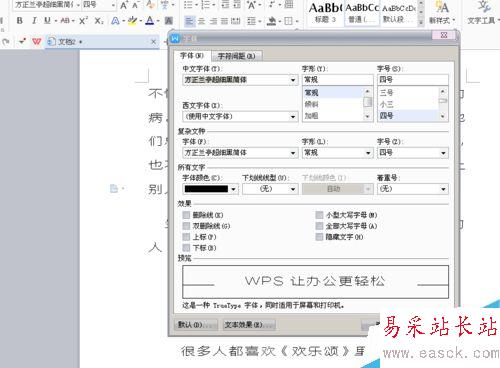500x368 pixels.
Task: Apply the 标题 3 style thumbnail
Action: (x=325, y=13)
